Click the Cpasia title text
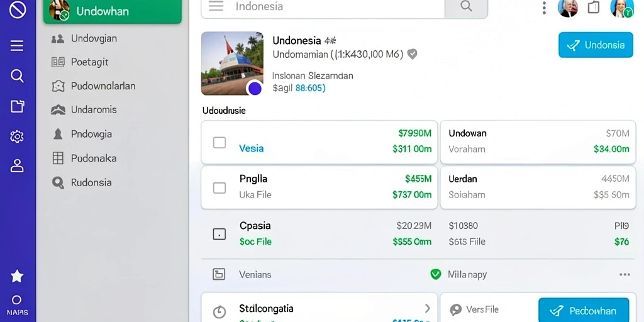This screenshot has width=644, height=322. (255, 226)
